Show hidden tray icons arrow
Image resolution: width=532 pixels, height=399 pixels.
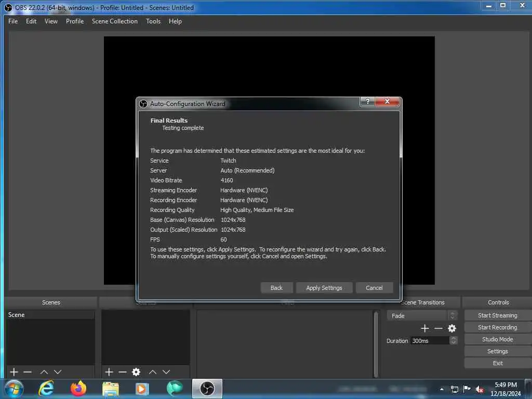(x=442, y=389)
